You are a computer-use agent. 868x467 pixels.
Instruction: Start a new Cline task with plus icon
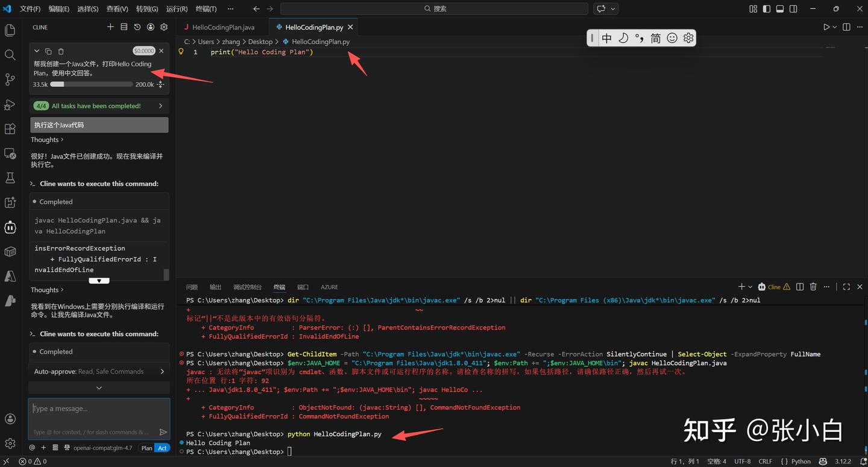[110, 27]
